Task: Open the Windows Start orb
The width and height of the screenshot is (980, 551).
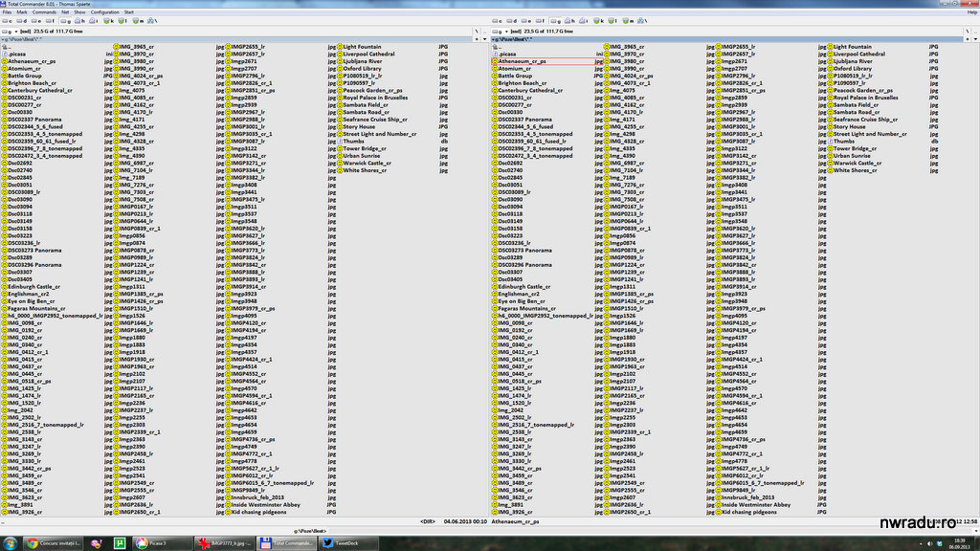Action: [x=10, y=543]
